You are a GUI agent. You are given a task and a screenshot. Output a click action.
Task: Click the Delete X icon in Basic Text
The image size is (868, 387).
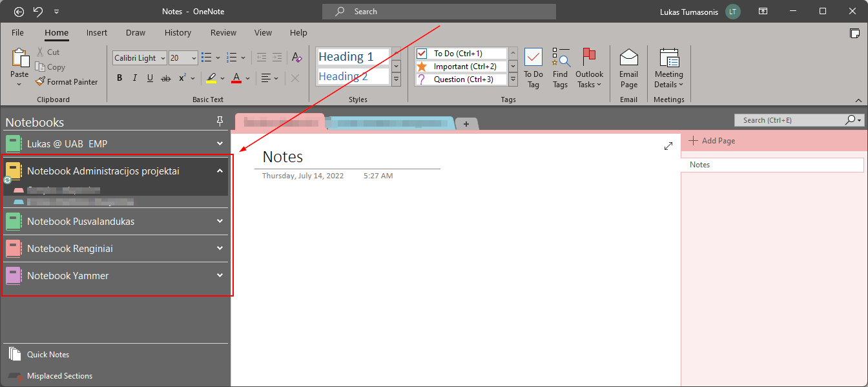[295, 78]
